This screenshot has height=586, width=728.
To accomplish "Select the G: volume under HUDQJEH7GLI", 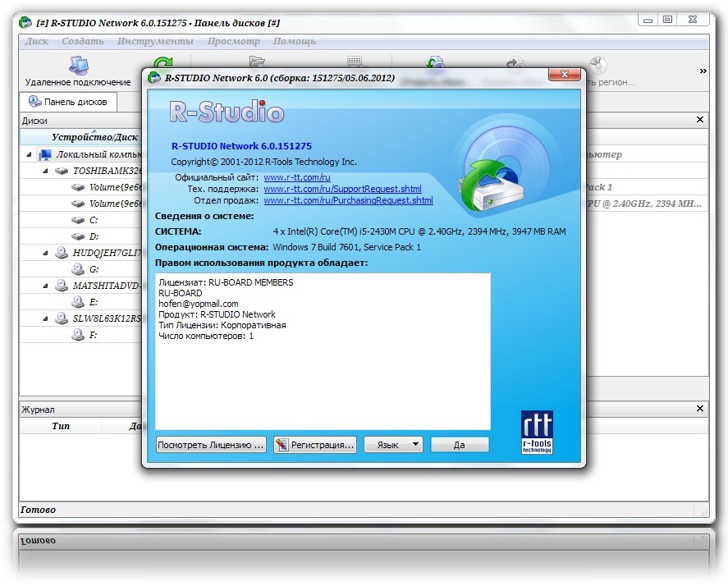I will coord(94,269).
